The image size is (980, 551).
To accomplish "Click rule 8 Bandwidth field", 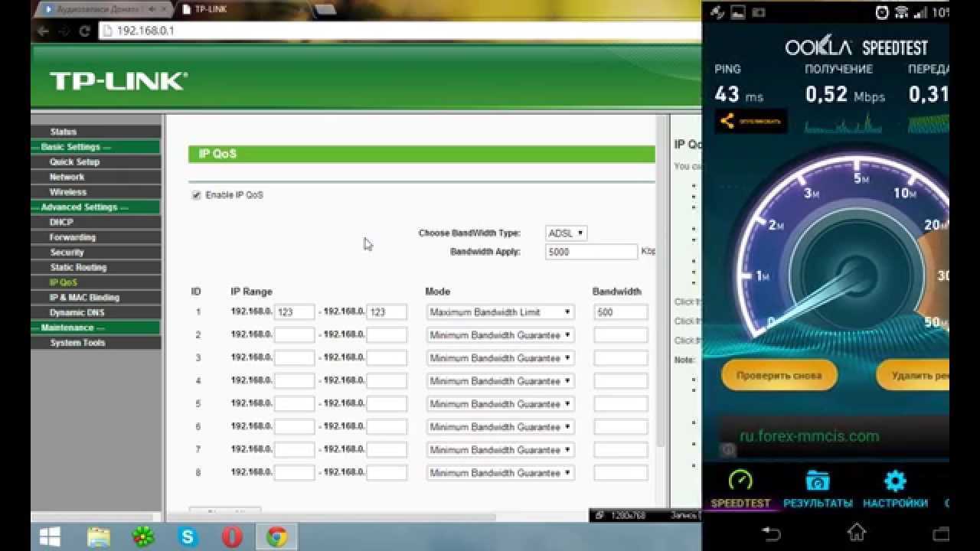I will pos(621,473).
